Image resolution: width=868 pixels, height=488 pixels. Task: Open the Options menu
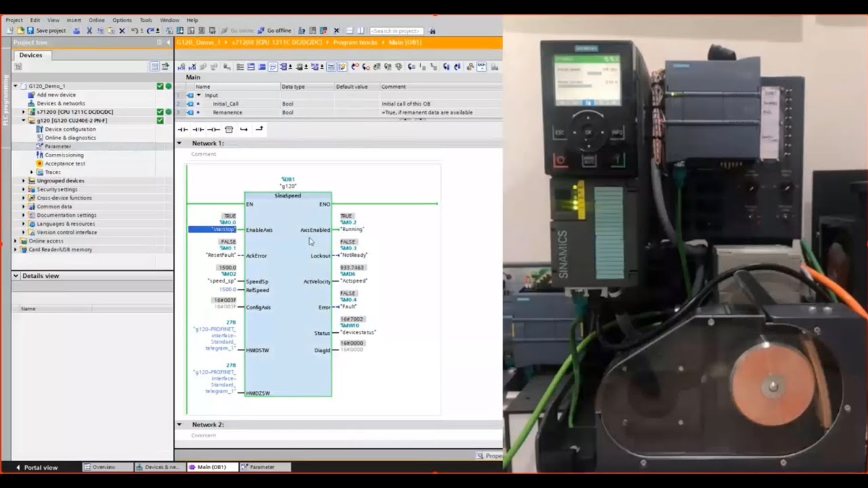tap(122, 20)
